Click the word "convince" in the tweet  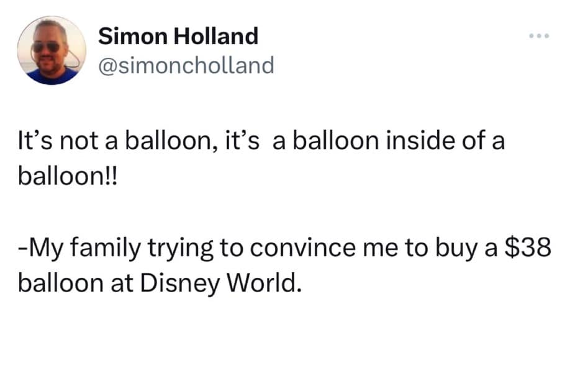(297, 249)
